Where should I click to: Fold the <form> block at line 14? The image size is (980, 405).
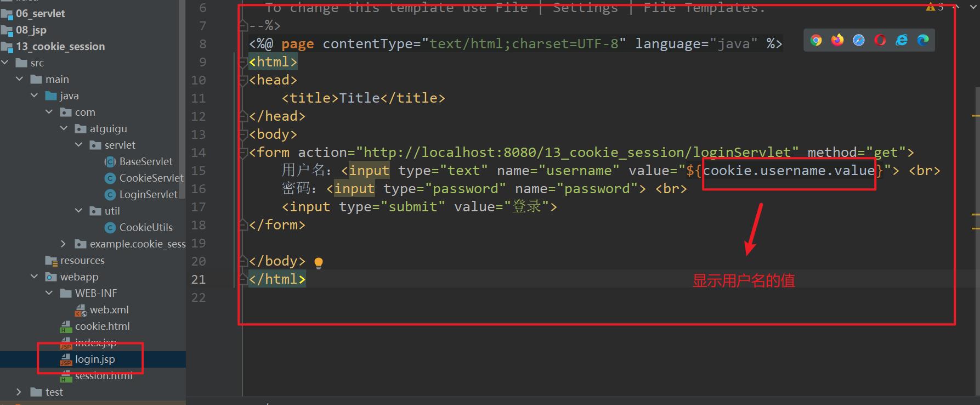tap(243, 153)
